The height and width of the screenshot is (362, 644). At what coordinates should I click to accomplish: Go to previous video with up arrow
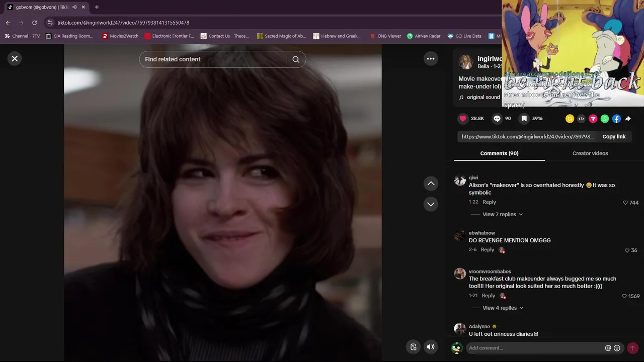[431, 184]
